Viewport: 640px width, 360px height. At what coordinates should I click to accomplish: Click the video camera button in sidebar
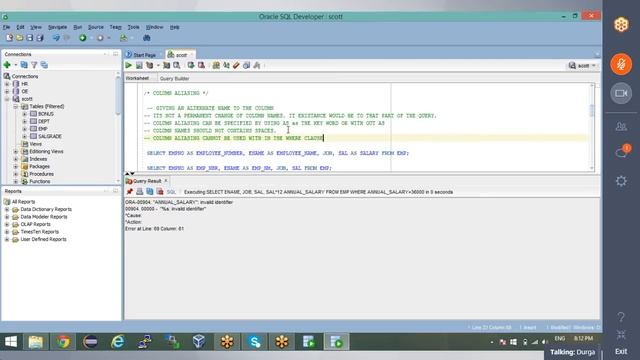(x=621, y=93)
